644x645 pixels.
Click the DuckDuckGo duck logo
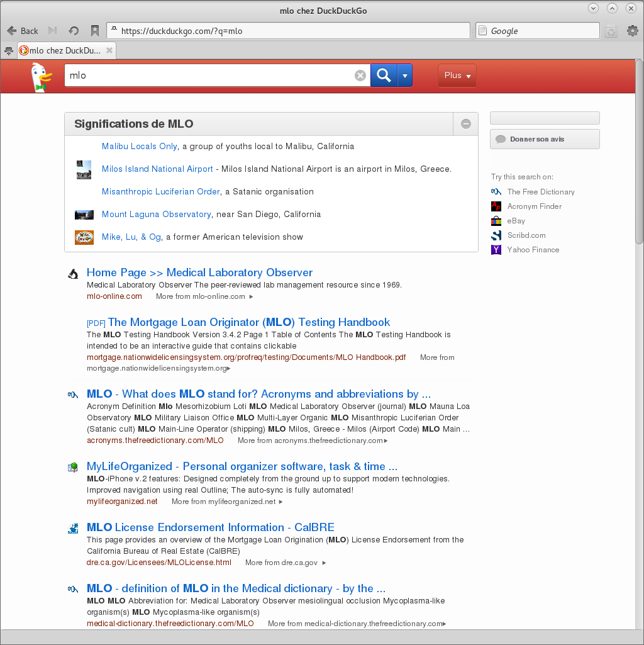[x=41, y=77]
